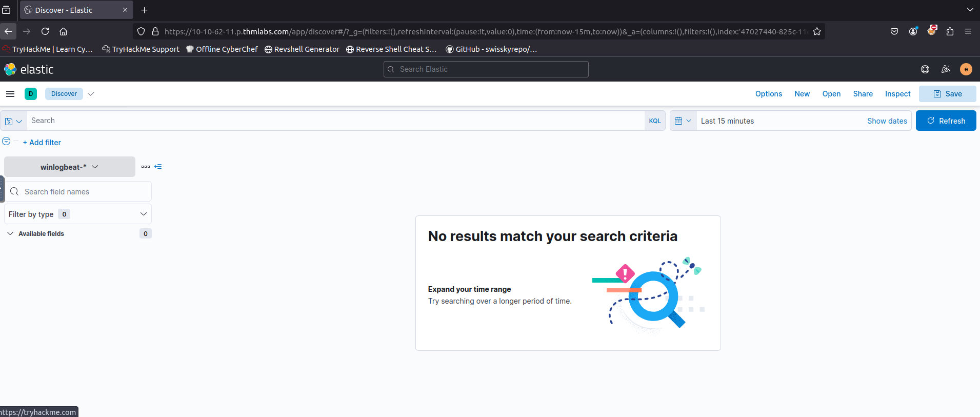This screenshot has width=980, height=417.
Task: Open the user avatar menu
Action: pos(966,69)
